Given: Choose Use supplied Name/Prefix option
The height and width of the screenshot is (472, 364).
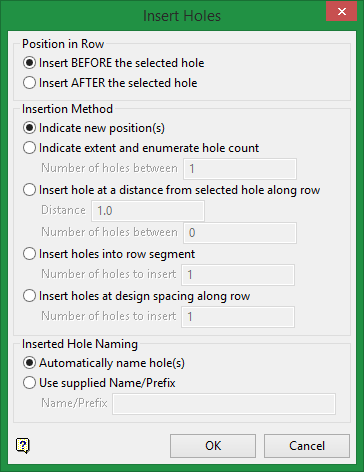Looking at the screenshot, I should pos(99,383).
